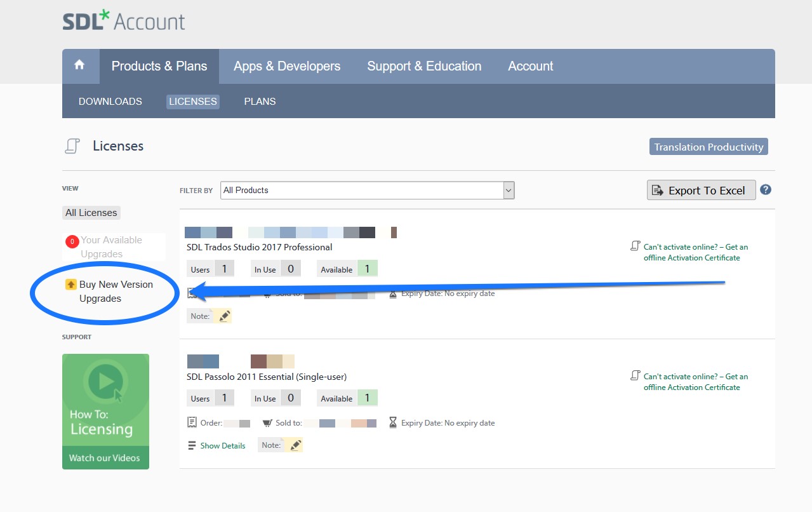Open the blue help question icon
The width and height of the screenshot is (812, 512).
[x=766, y=189]
